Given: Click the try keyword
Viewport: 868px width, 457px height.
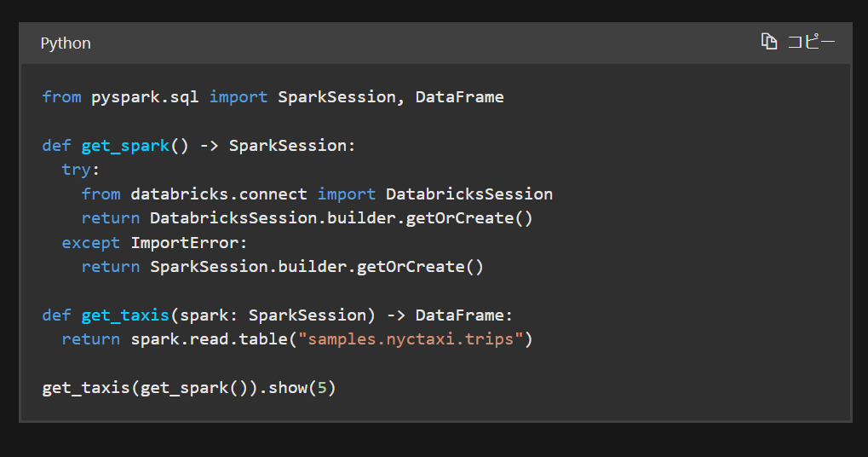Looking at the screenshot, I should (77, 170).
